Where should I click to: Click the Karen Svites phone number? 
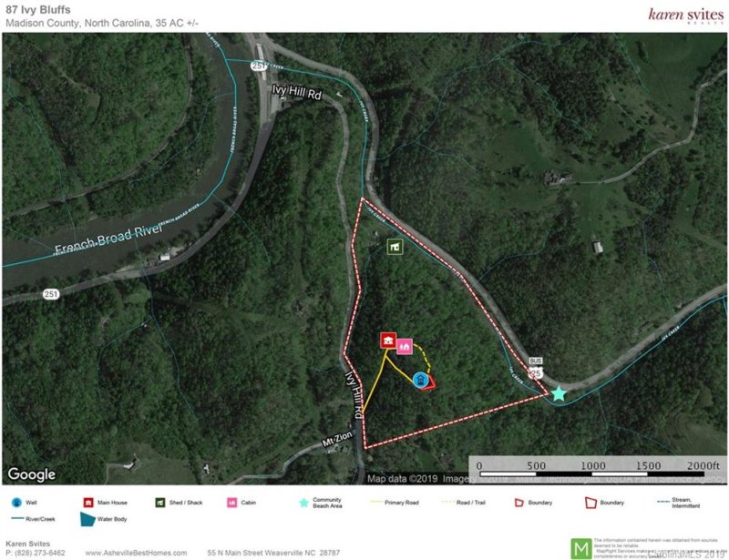click(x=36, y=553)
